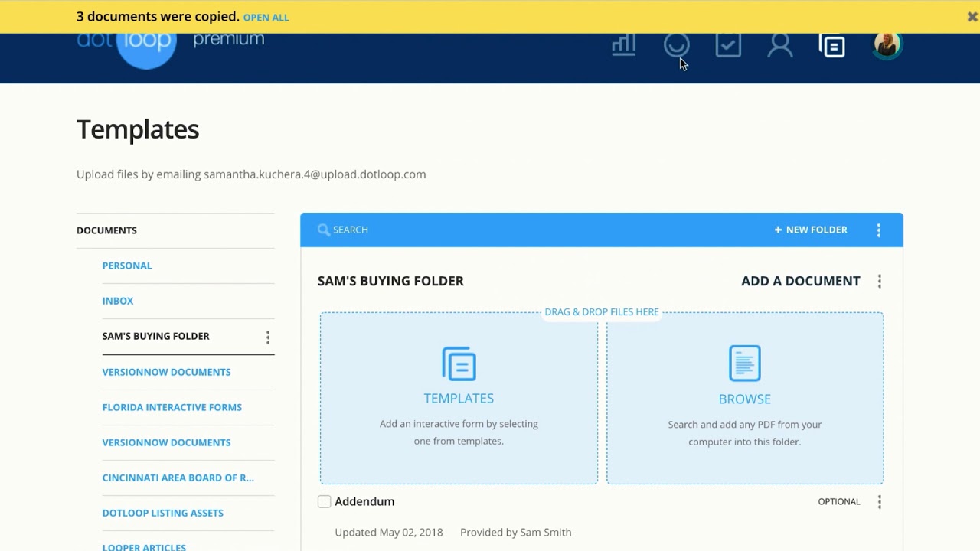
Task: Open the People icon in the header
Action: coord(780,46)
